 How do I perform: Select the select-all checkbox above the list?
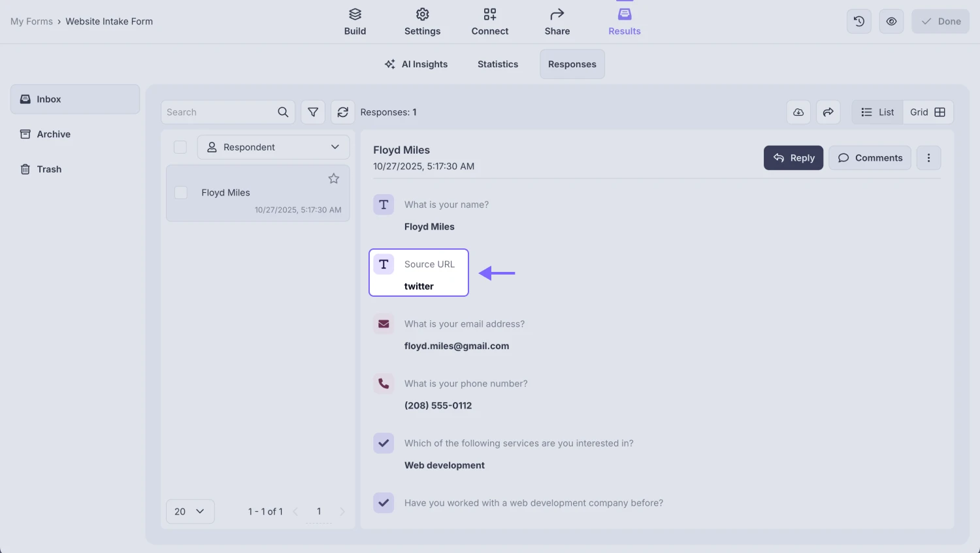(180, 146)
